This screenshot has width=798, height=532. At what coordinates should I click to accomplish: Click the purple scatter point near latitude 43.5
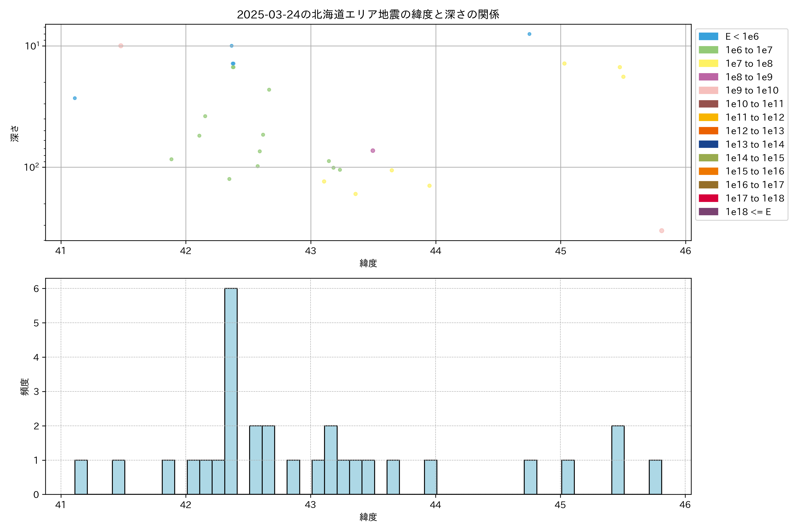(373, 151)
